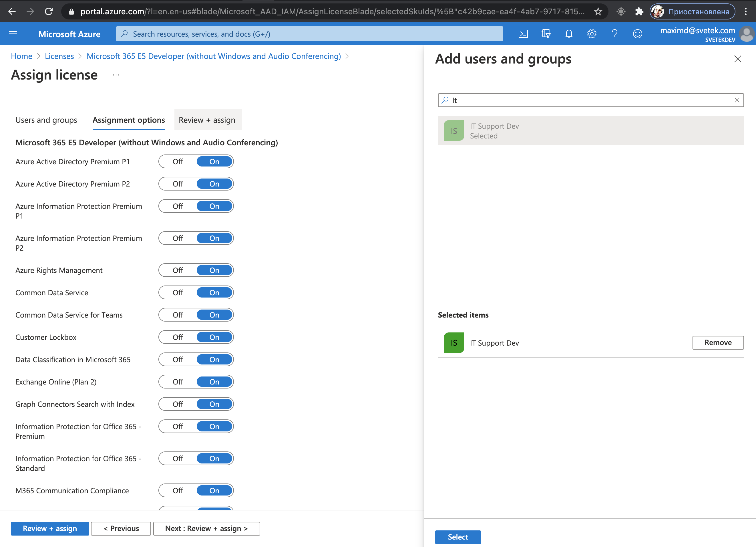Click the user account avatar icon
Viewport: 756px width, 547px height.
point(746,34)
